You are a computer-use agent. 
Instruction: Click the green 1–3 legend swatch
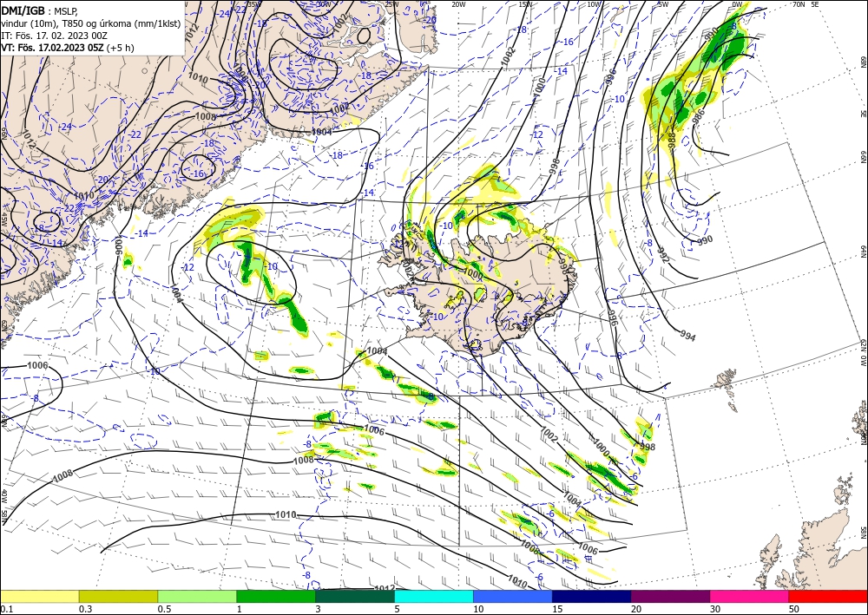[x=276, y=596]
